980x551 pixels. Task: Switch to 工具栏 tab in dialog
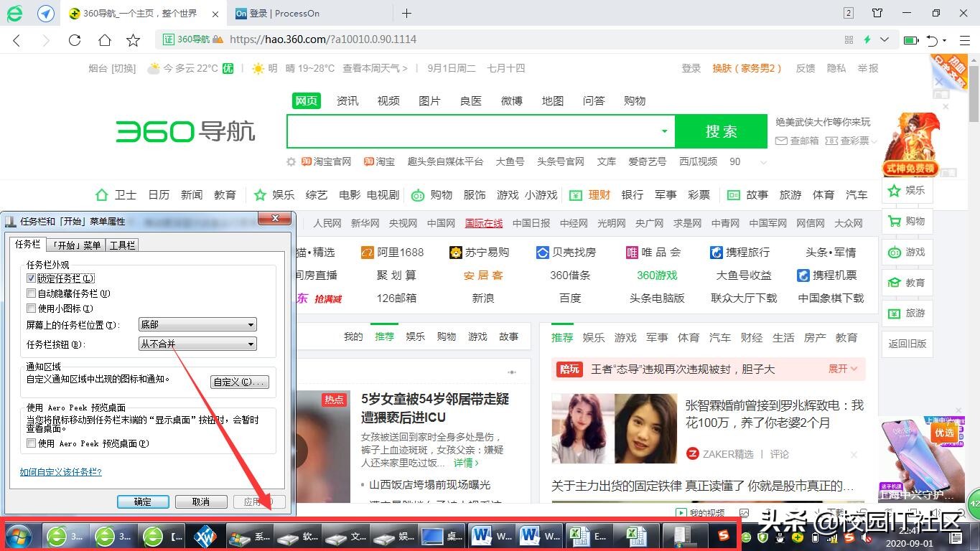pos(122,245)
